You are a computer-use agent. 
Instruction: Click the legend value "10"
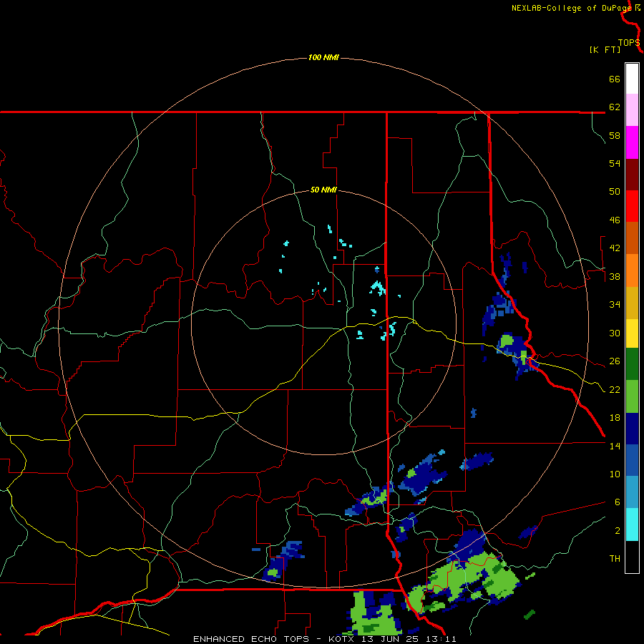tap(615, 474)
